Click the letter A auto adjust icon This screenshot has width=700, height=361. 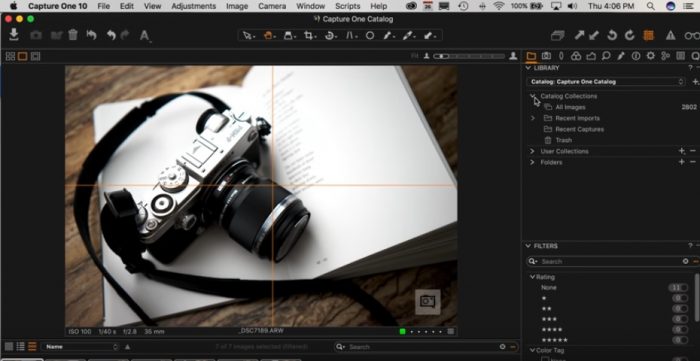[x=144, y=35]
